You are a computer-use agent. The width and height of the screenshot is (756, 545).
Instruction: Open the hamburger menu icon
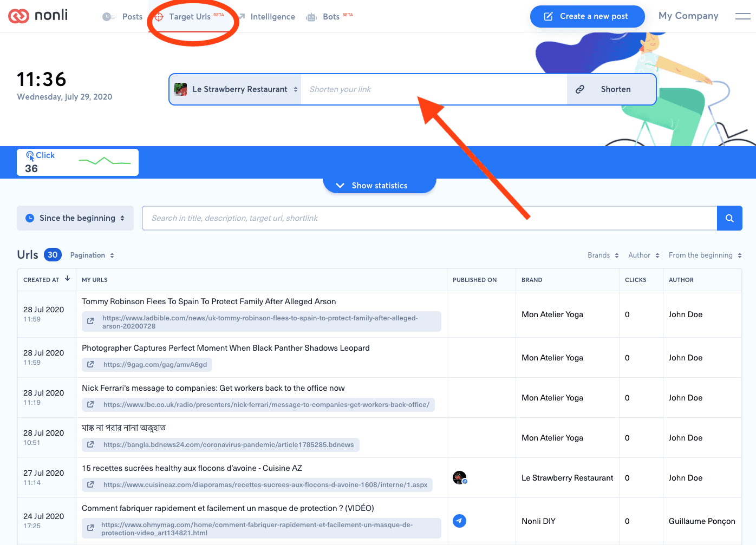[x=742, y=16]
